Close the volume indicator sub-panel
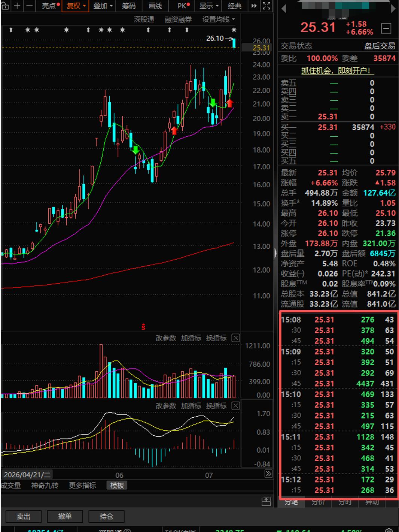Viewport: 399px width, 532px height. [x=235, y=338]
